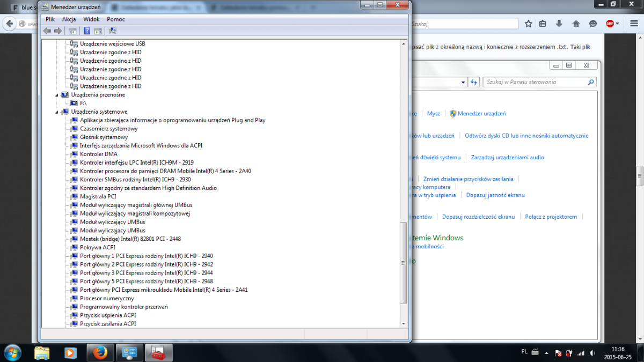
Task: Select Magistrala PCI device
Action: 98,197
